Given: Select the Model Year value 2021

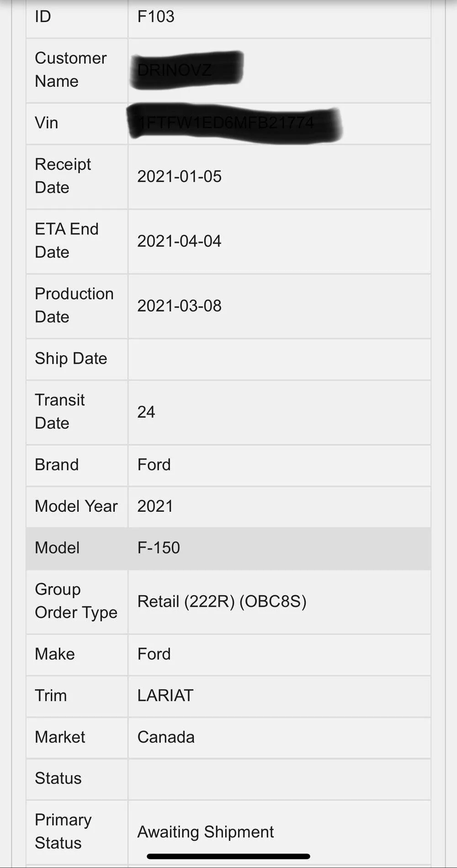Looking at the screenshot, I should click(155, 506).
